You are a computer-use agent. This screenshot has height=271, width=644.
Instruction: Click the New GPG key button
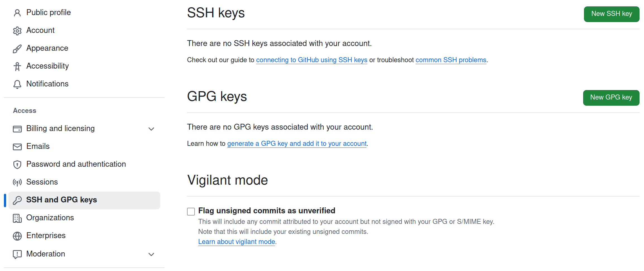(x=611, y=98)
